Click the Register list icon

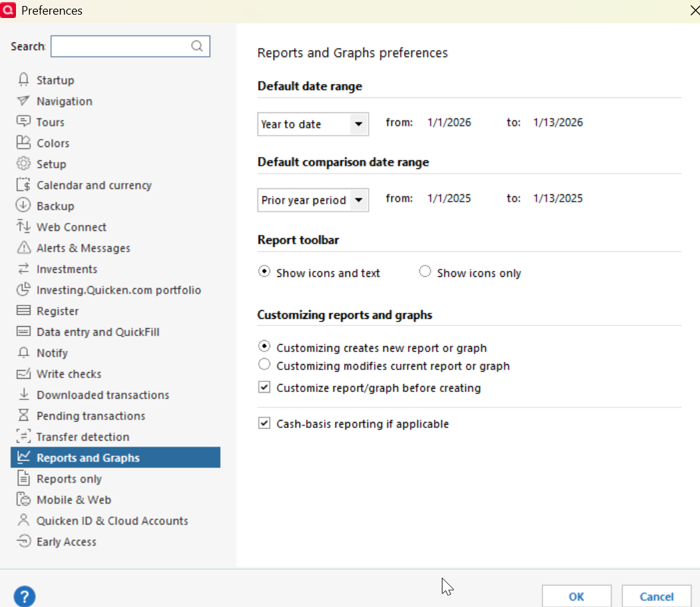click(24, 310)
